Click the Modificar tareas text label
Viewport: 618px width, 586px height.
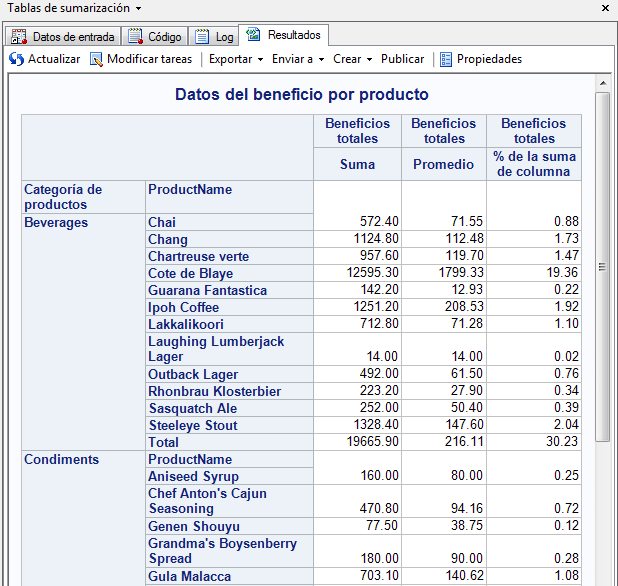click(x=149, y=59)
